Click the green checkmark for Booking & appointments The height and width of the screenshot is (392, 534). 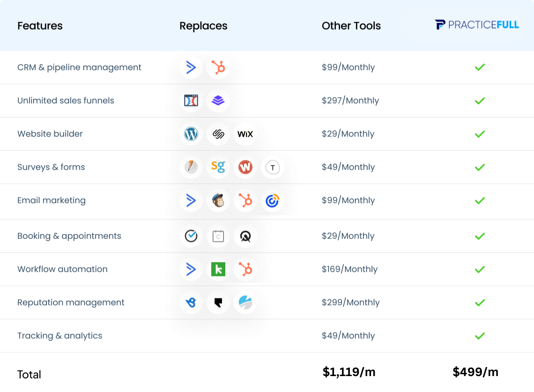click(480, 236)
